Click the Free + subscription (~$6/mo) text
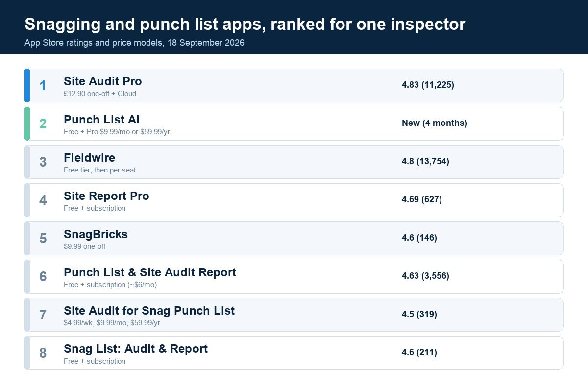 pyautogui.click(x=110, y=285)
